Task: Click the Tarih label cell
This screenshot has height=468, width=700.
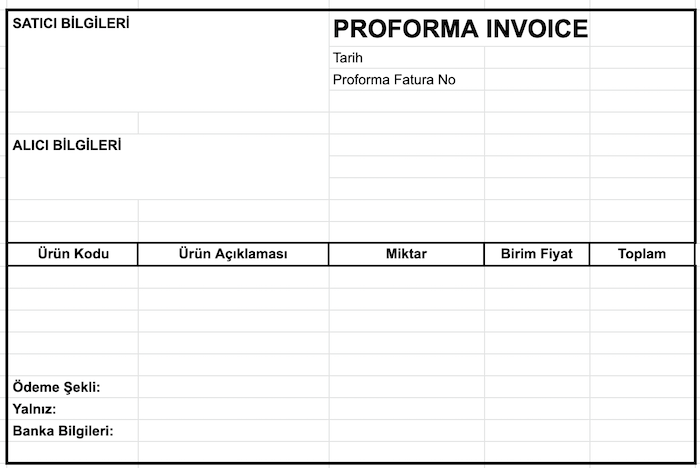Action: pos(348,58)
